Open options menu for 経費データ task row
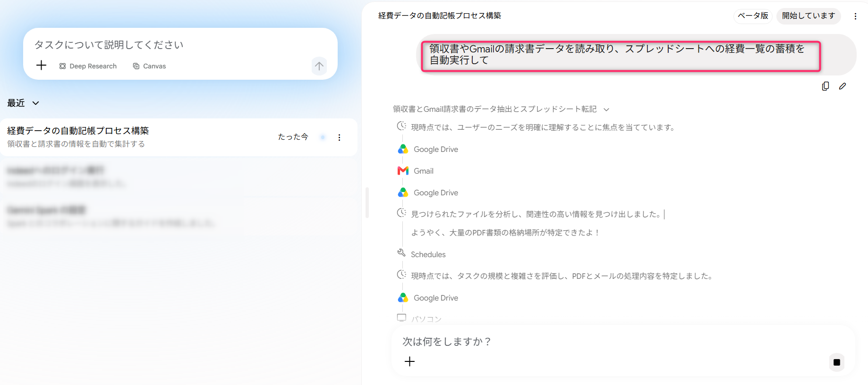 pyautogui.click(x=339, y=137)
